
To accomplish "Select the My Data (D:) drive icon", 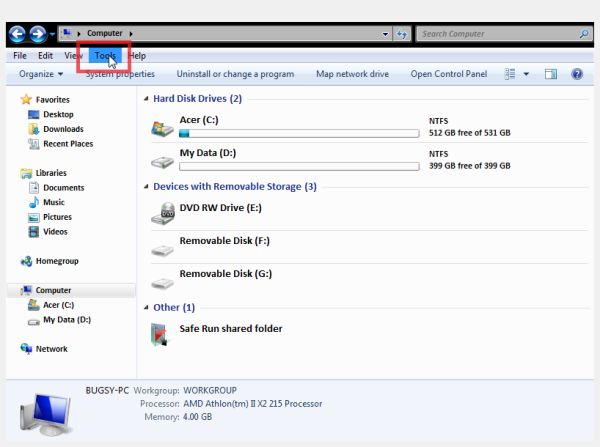I will pos(162,162).
